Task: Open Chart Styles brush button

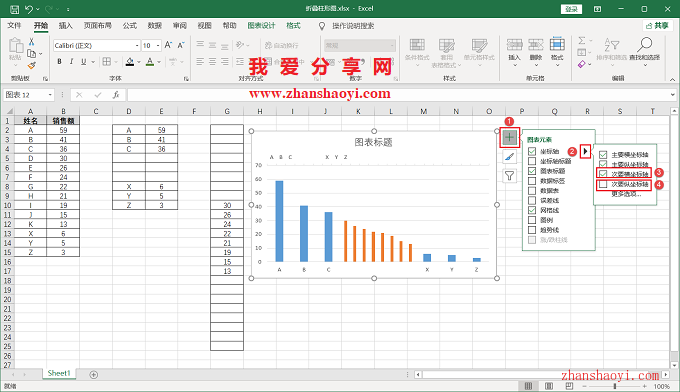Action: tap(509, 157)
